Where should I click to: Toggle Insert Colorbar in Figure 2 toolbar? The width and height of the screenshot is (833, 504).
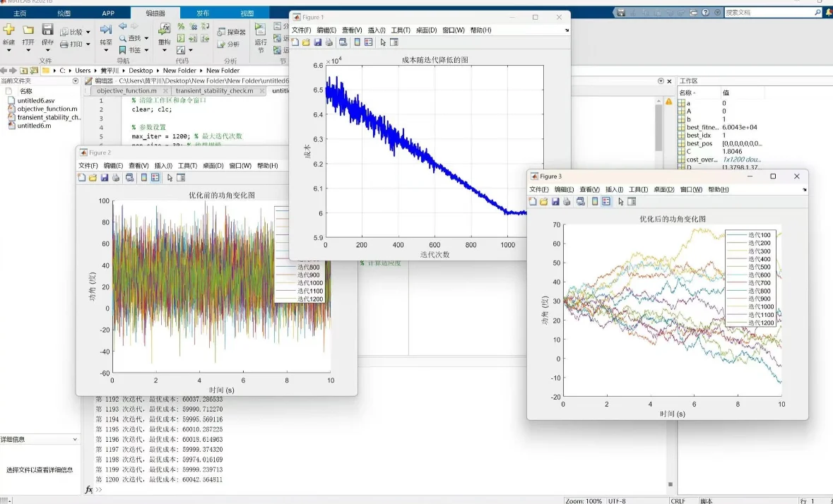click(x=144, y=178)
